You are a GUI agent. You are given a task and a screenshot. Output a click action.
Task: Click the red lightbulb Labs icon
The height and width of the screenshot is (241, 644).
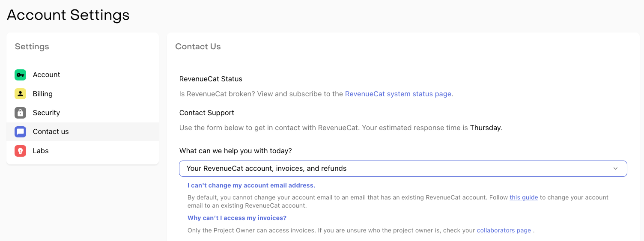[20, 151]
